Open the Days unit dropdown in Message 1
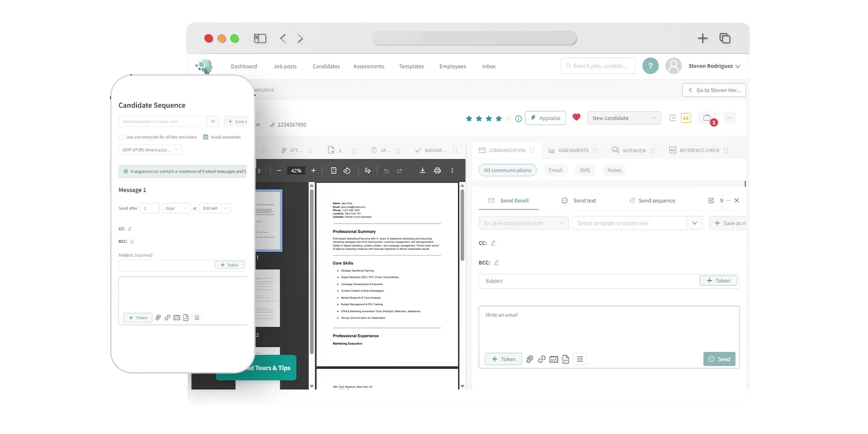The image size is (868, 434). coord(176,208)
